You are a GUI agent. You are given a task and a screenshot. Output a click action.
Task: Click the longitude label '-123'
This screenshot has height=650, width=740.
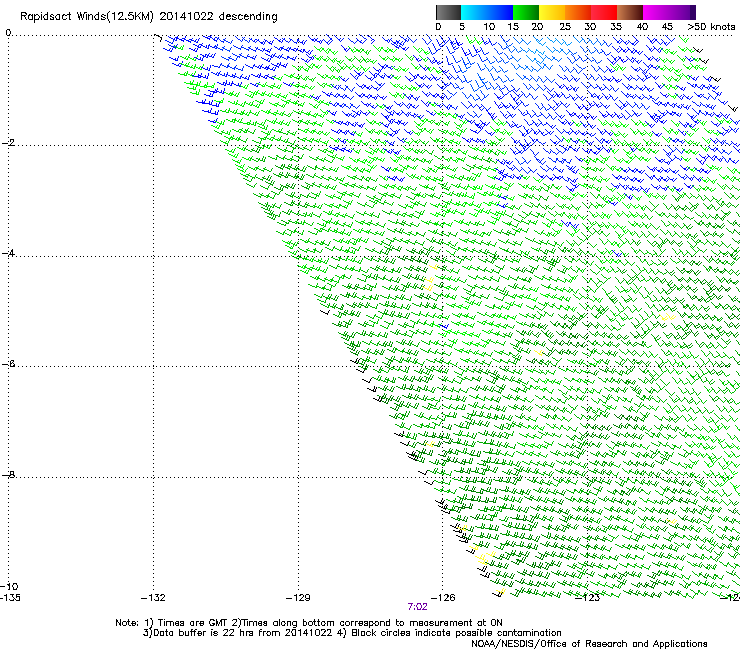[x=588, y=598]
